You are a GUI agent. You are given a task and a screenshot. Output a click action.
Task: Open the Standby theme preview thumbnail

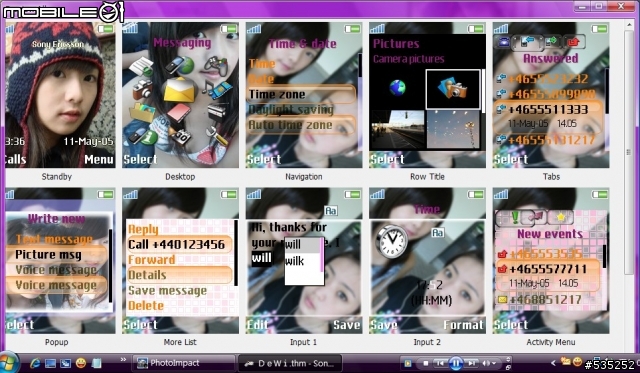coord(60,95)
